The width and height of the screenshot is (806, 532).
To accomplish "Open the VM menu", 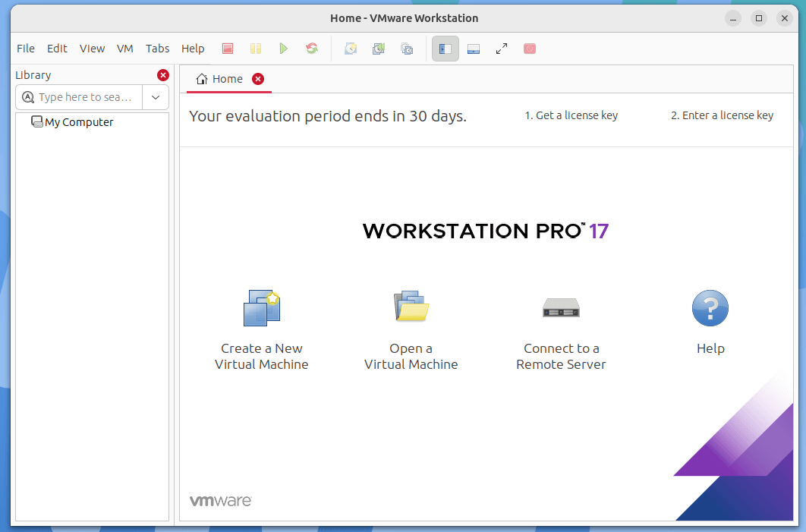I will [124, 48].
